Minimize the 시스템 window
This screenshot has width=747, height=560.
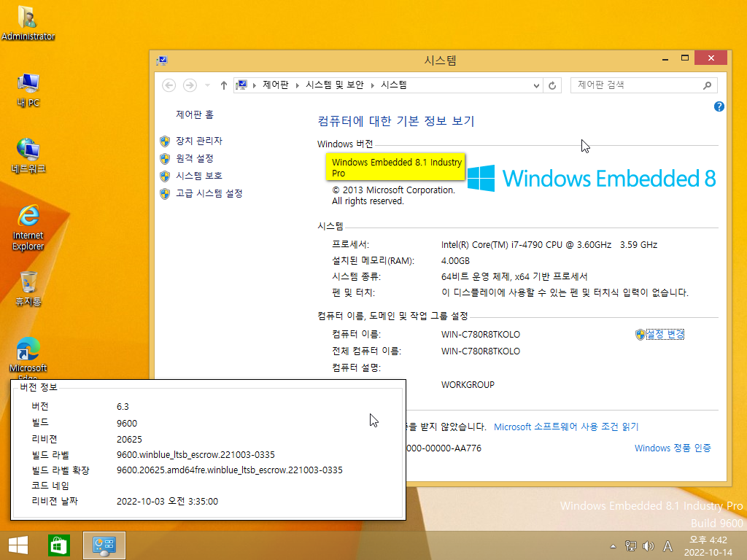click(x=665, y=58)
